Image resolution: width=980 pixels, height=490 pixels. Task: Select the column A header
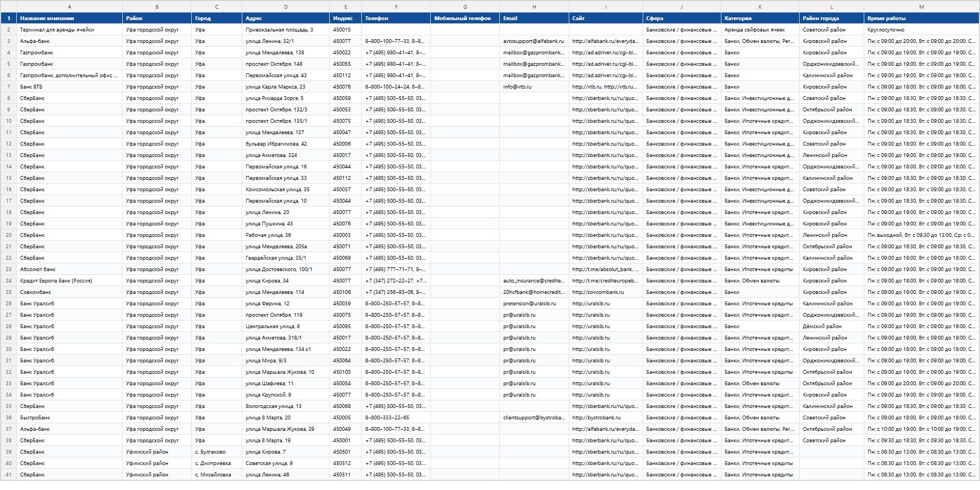tap(70, 7)
